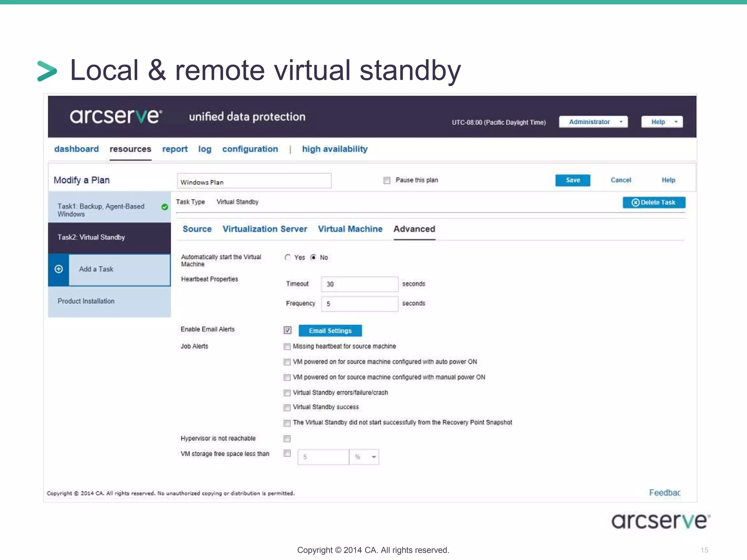Check Missing heartbeat for source machine

tap(287, 346)
